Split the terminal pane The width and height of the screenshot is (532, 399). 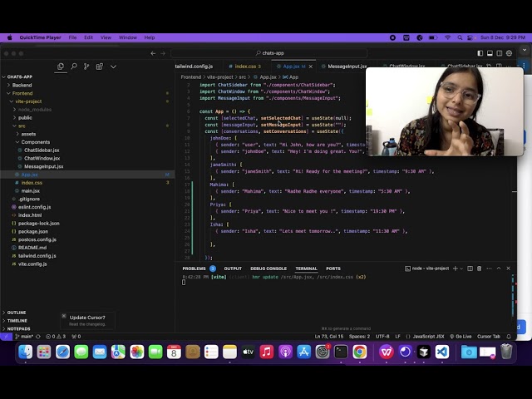pyautogui.click(x=470, y=268)
